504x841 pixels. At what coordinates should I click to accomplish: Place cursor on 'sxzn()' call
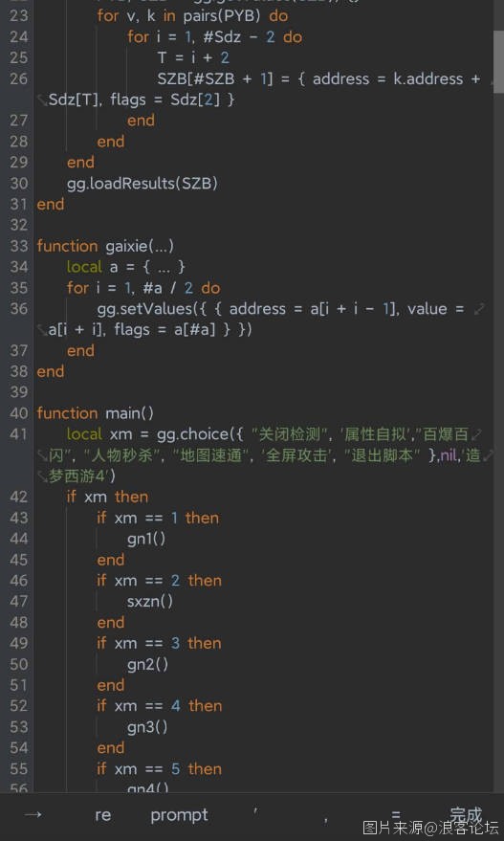coord(150,602)
